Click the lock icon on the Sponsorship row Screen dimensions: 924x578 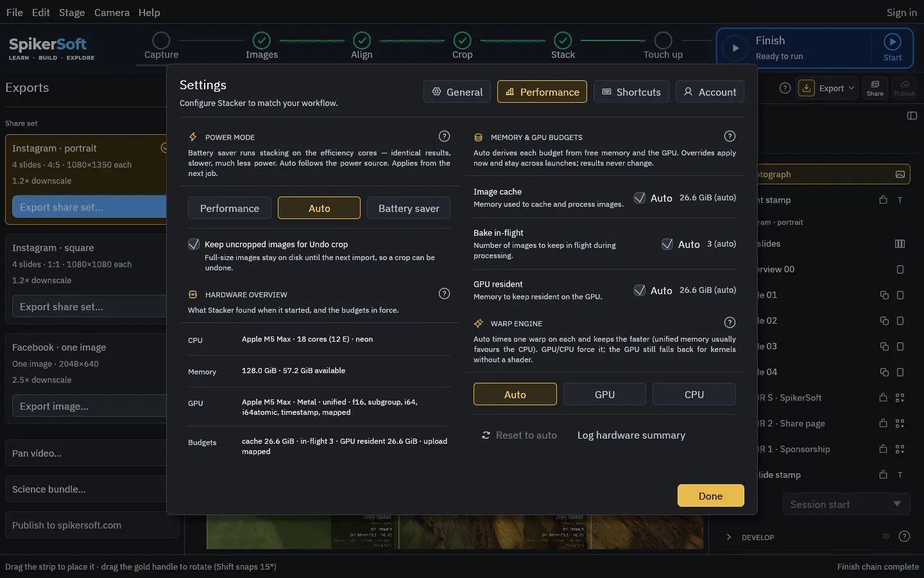pos(884,449)
